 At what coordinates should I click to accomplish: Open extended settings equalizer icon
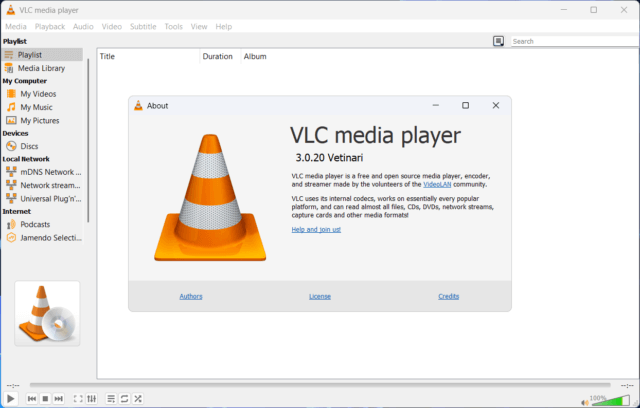92,399
